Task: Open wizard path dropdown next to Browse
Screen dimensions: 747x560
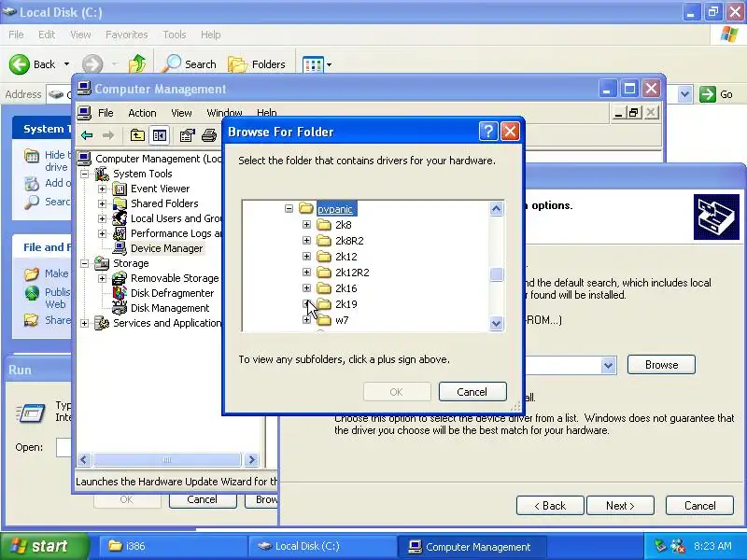Action: point(609,365)
